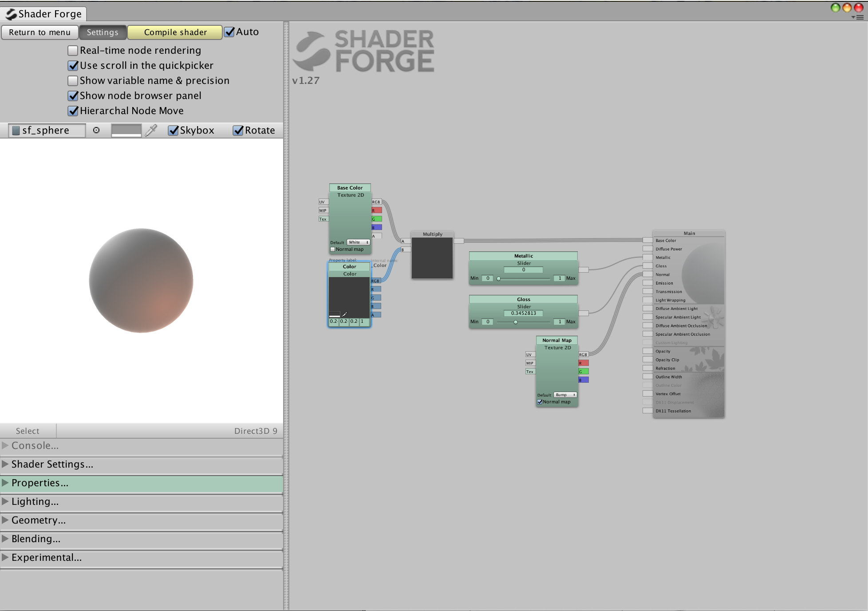868x611 pixels.
Task: Click red R output of Normal Map node
Action: click(584, 363)
